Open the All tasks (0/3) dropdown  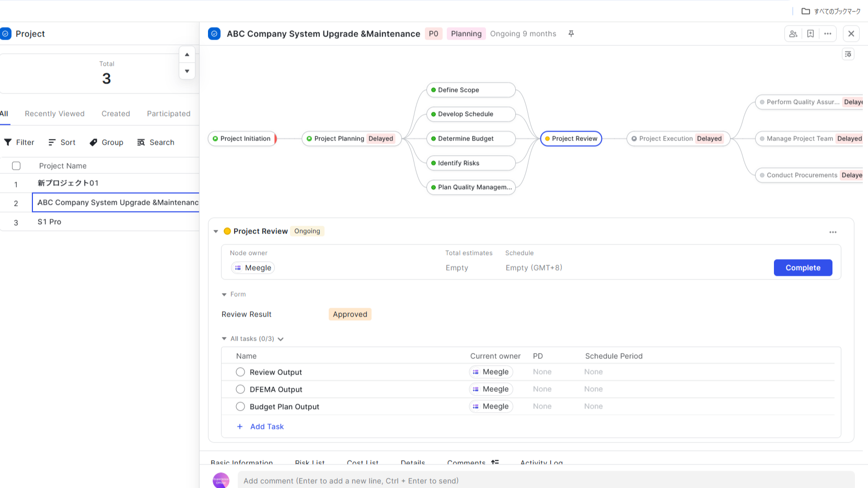(281, 339)
